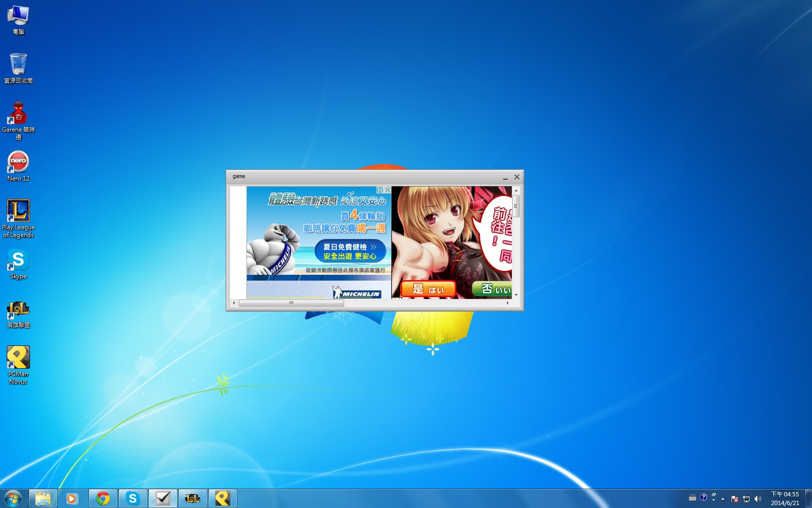
Task: Click the orange 是 はい button
Action: [428, 289]
